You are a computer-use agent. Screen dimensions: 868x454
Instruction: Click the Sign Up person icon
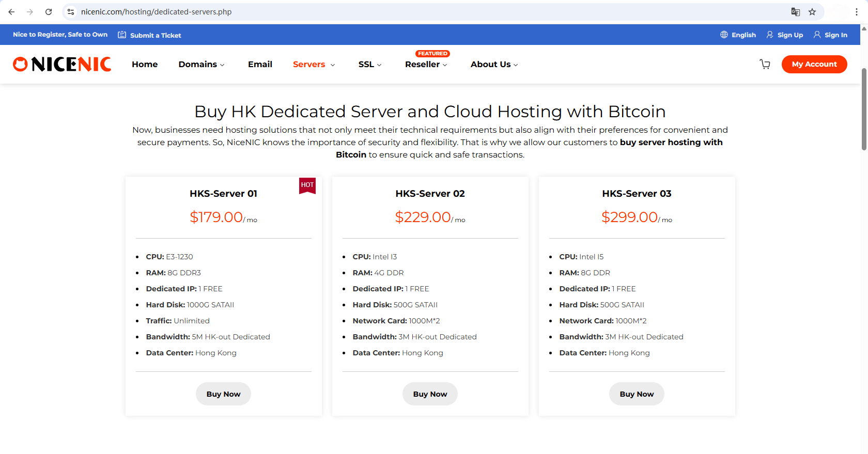tap(770, 35)
